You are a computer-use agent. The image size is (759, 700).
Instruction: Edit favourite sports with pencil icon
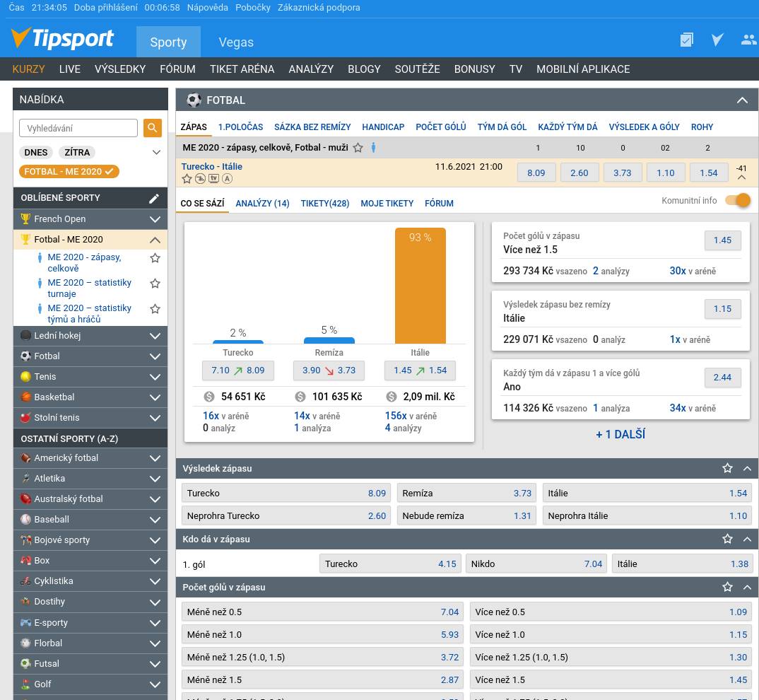pos(154,198)
